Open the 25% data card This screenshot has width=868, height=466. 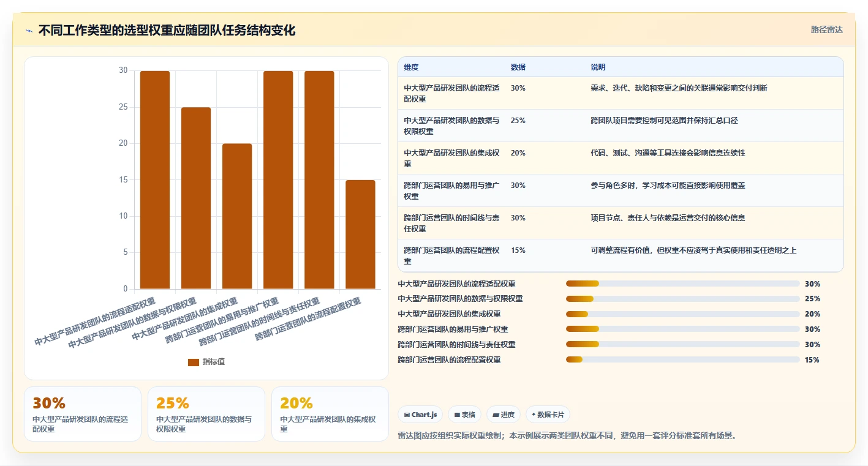(x=206, y=414)
